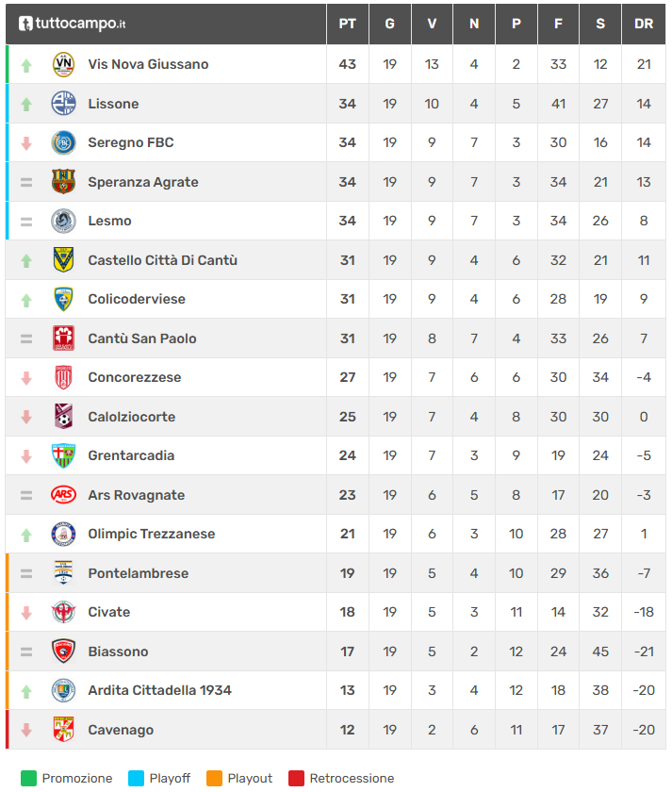Click the Biassono club badge
The height and width of the screenshot is (792, 672).
63,652
